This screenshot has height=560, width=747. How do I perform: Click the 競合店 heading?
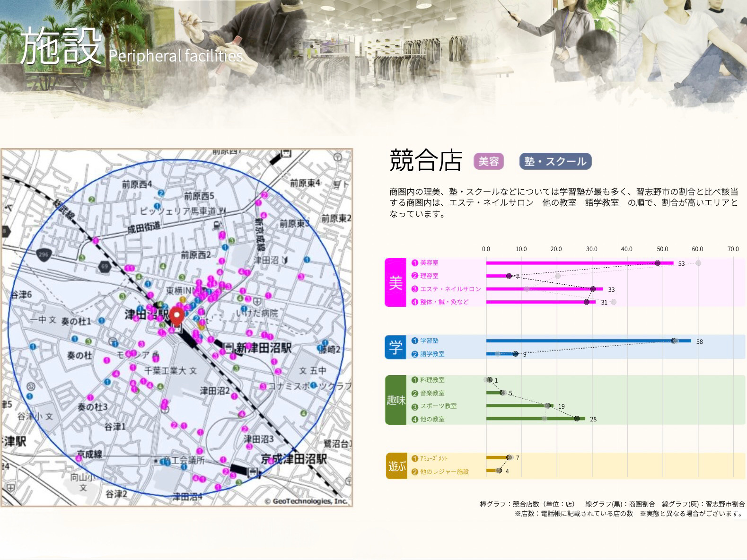click(x=425, y=160)
